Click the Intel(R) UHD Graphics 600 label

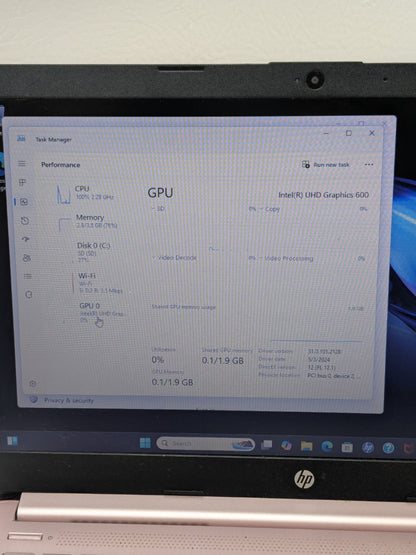(324, 195)
